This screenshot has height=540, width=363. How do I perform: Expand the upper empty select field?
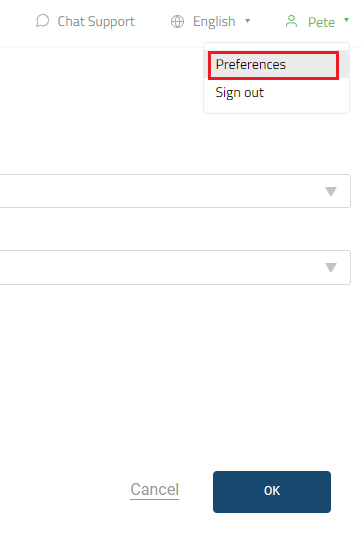pyautogui.click(x=175, y=191)
